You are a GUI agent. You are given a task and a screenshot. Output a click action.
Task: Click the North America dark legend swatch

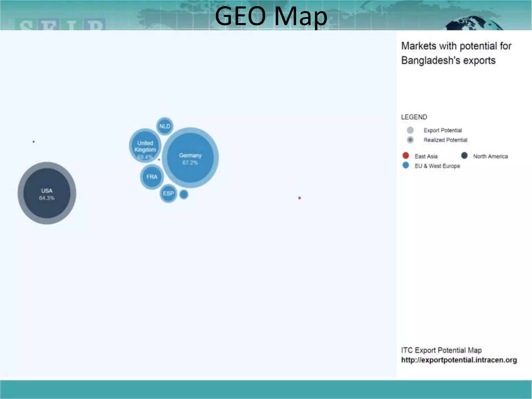point(464,156)
